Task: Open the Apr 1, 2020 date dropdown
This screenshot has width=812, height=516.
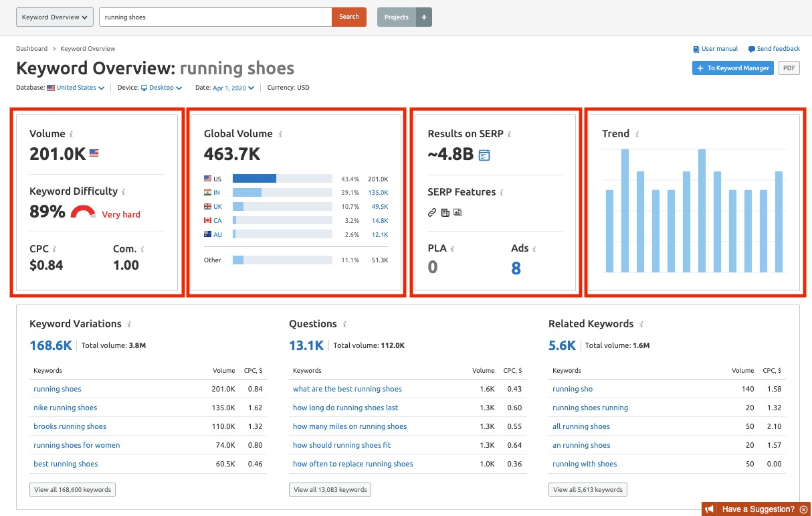Action: point(233,88)
